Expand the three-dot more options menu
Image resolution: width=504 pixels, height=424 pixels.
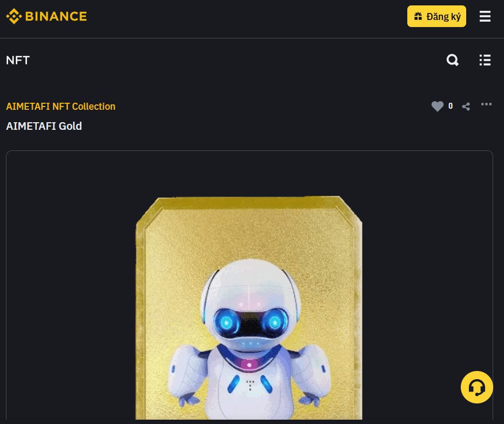[486, 104]
